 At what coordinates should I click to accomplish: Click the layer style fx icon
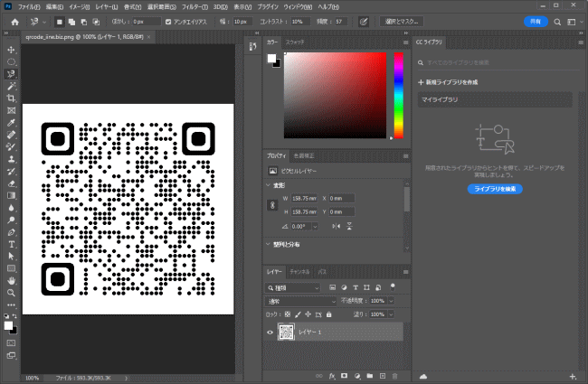(332, 376)
